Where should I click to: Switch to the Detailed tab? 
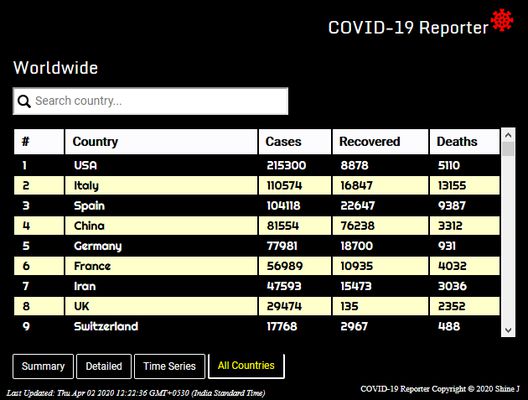[x=104, y=366]
